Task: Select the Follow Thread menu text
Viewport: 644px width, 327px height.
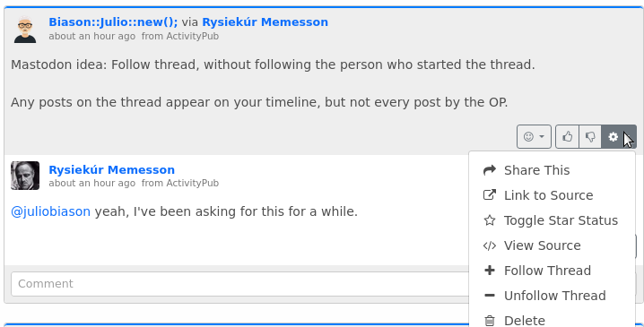Action: (547, 271)
